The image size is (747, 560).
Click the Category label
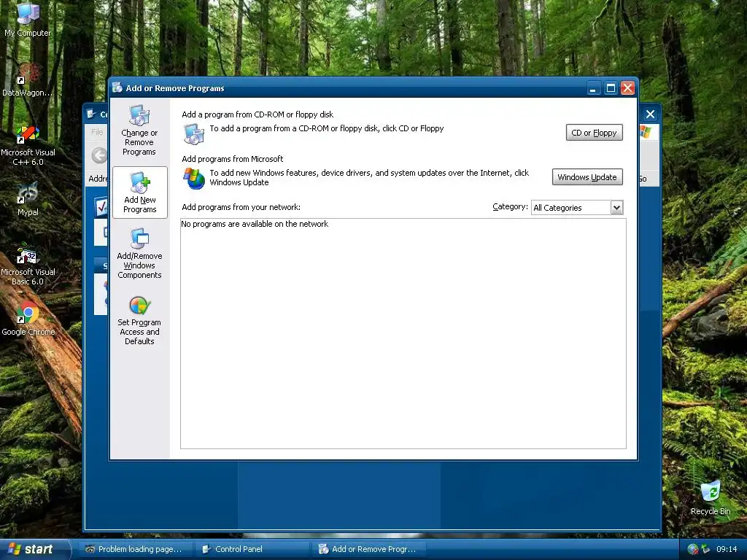(510, 206)
